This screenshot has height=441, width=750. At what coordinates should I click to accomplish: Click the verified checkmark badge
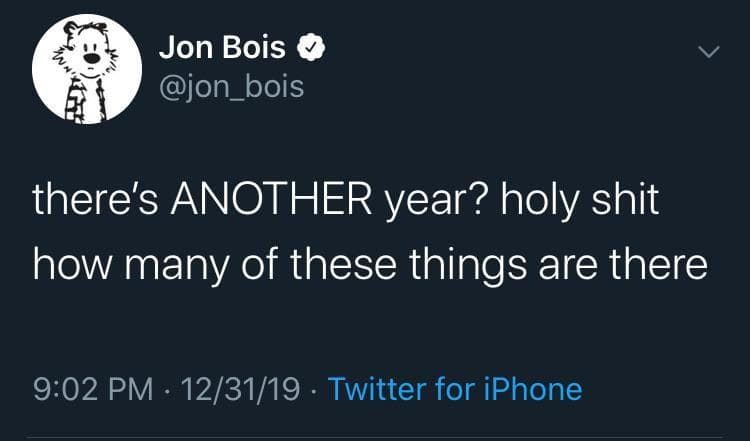pyautogui.click(x=310, y=47)
